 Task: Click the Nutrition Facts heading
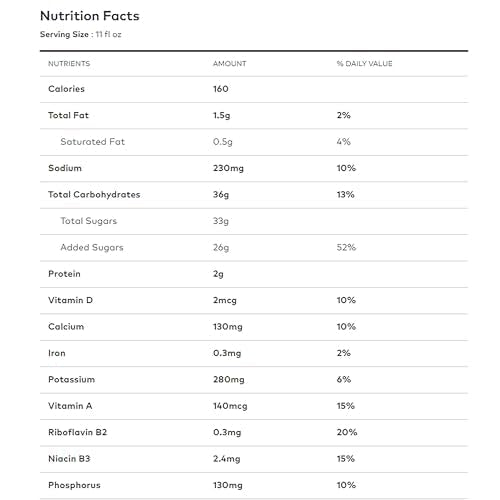click(x=90, y=16)
